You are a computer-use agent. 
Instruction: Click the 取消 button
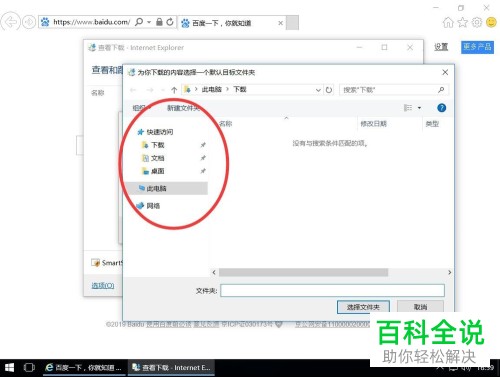click(x=420, y=307)
